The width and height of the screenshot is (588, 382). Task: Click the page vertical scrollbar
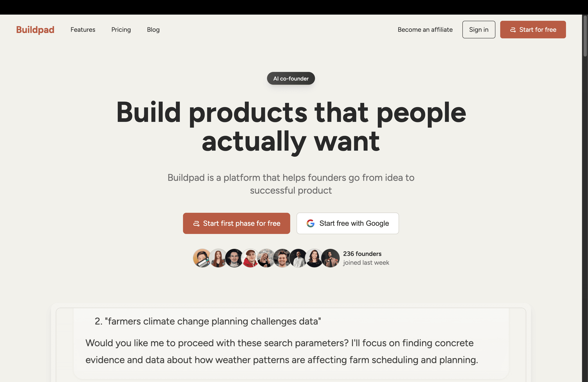tap(585, 37)
